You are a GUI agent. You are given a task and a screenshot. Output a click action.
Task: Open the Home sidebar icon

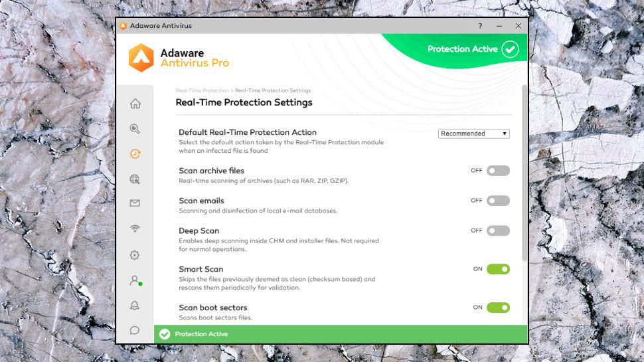coord(135,104)
